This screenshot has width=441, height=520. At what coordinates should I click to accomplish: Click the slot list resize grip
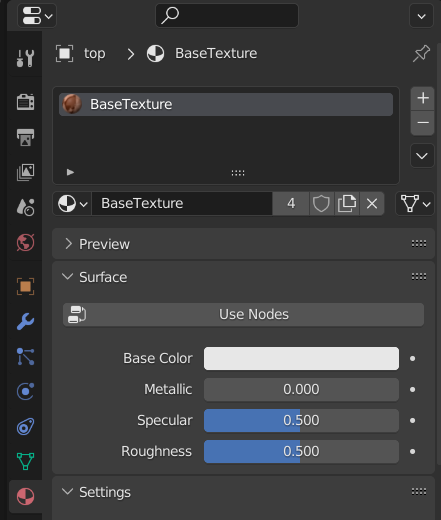click(238, 173)
